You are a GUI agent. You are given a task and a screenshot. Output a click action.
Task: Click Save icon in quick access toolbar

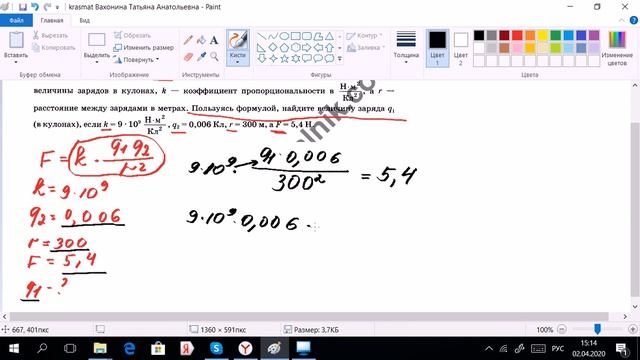pyautogui.click(x=23, y=7)
